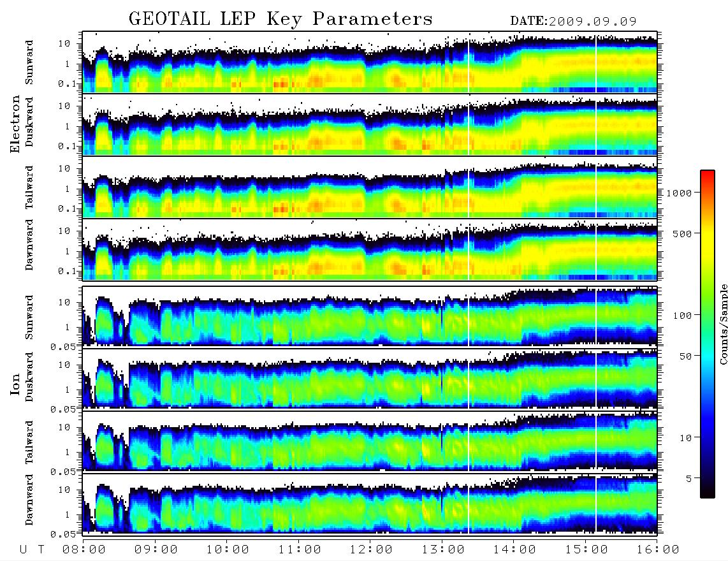The image size is (728, 561).
Task: Click the colorbar's 10 tick value
Action: click(685, 437)
